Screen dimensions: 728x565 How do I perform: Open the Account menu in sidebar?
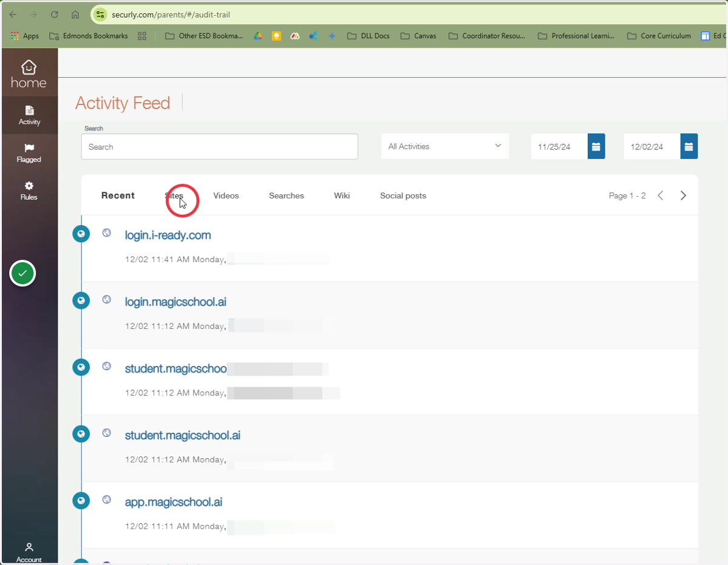tap(29, 552)
